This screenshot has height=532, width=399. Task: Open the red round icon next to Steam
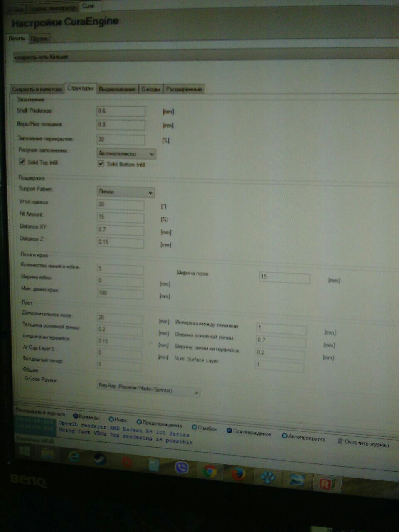pos(126,462)
